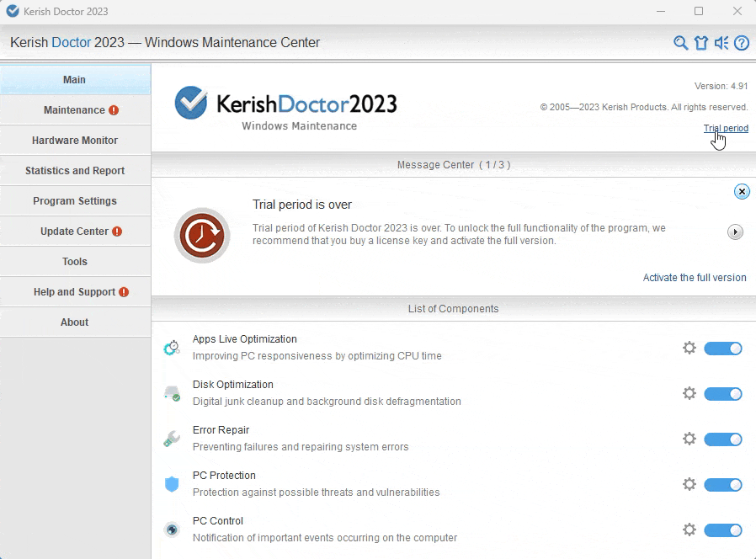Click Help and Support alert badge
Image resolution: width=756 pixels, height=559 pixels.
tap(124, 292)
